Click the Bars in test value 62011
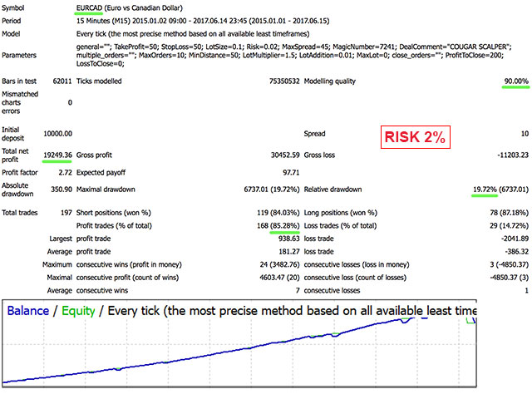 coord(59,81)
